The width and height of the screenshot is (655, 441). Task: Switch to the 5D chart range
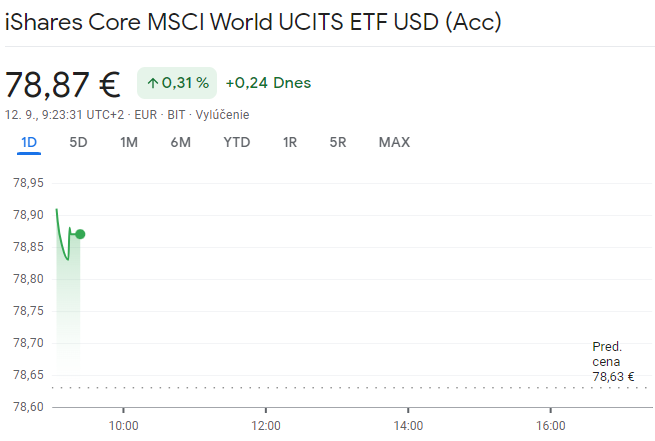pos(78,142)
